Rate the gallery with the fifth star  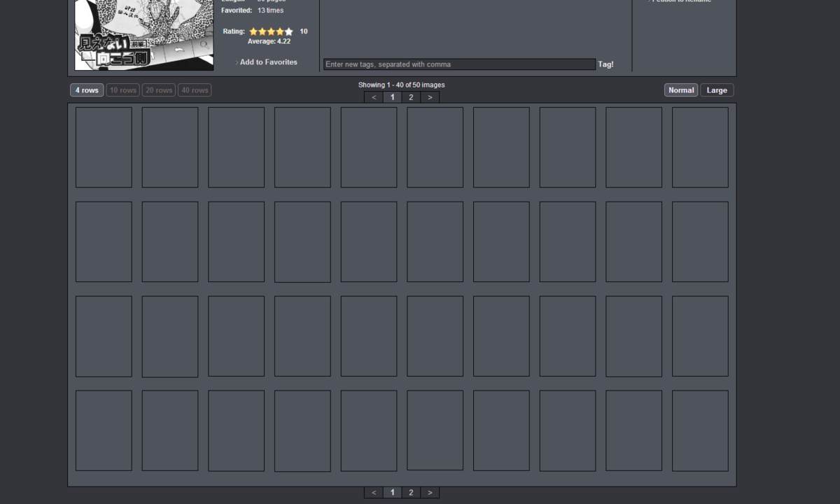coord(288,31)
